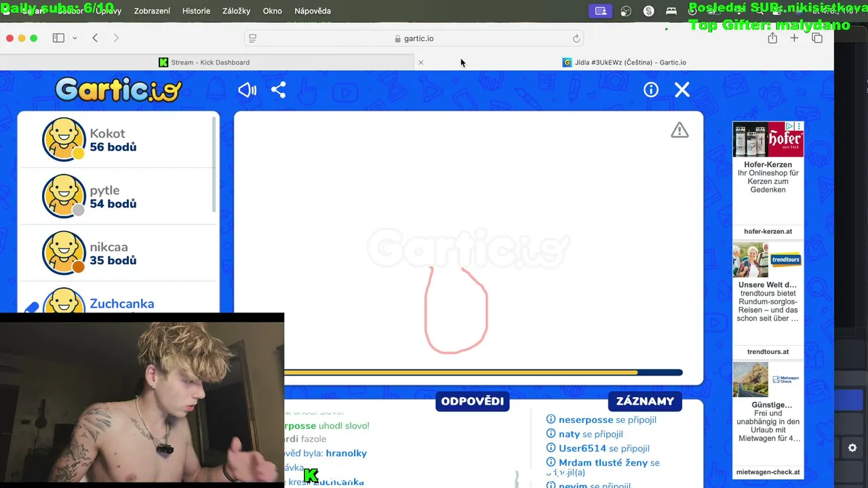Viewport: 868px width, 488px height.
Task: Click the Unsere Welt d... ad title
Action: click(x=768, y=285)
